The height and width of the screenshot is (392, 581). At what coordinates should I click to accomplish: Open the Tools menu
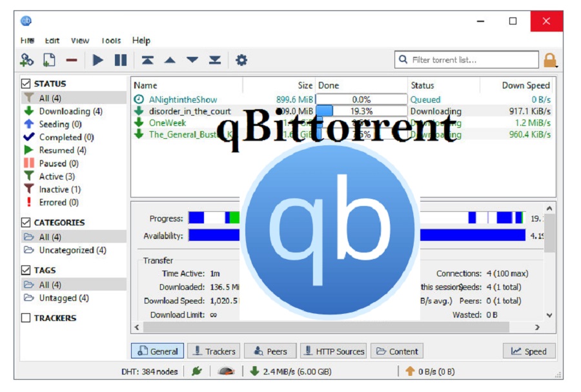tap(111, 41)
